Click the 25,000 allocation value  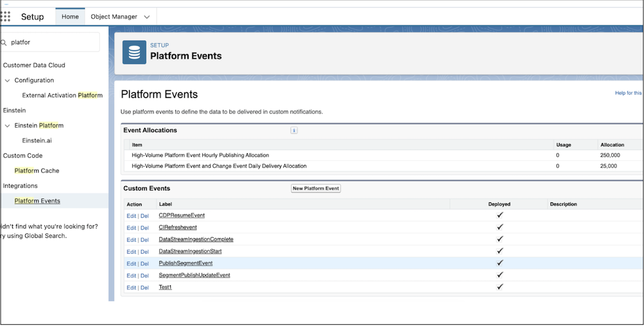coord(609,166)
